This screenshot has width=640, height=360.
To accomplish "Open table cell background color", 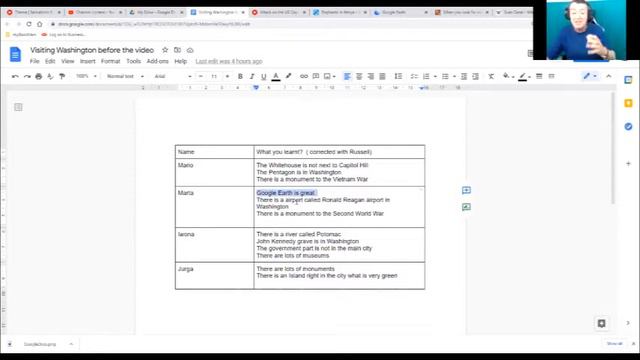I will pyautogui.click(x=508, y=76).
